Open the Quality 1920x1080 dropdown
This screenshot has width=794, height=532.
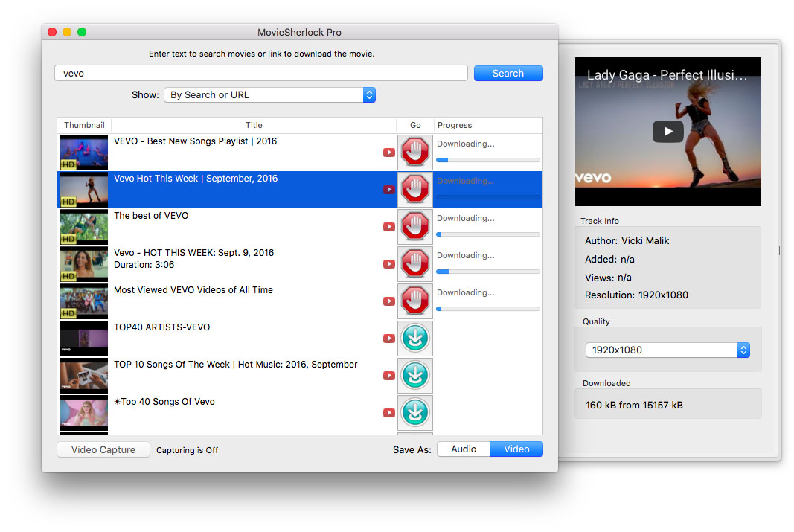tap(667, 350)
